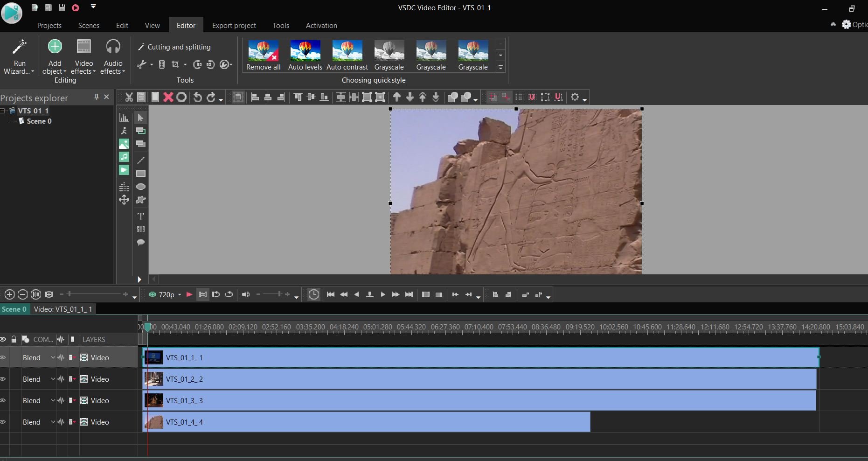
Task: Select the arrow cursor selection tool
Action: [x=140, y=118]
